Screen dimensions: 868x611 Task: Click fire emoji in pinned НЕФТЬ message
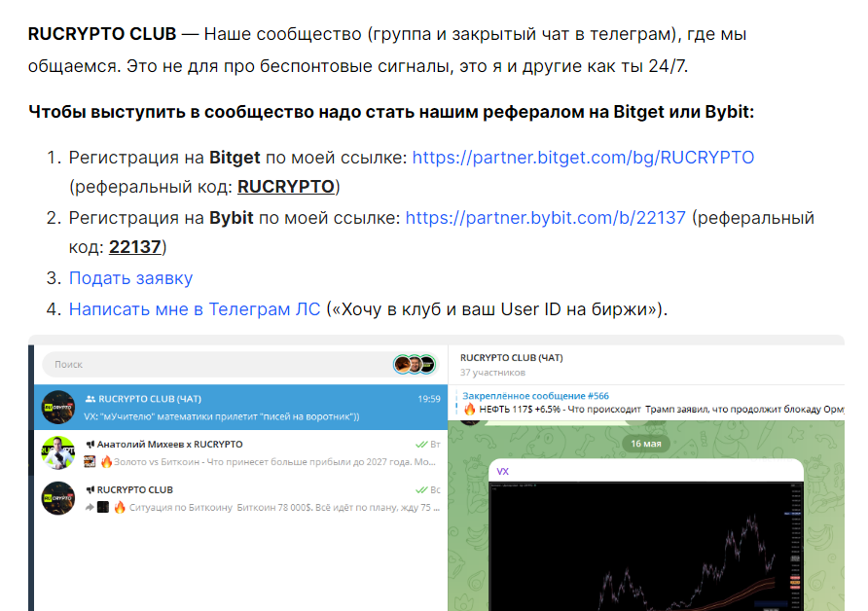tap(470, 410)
